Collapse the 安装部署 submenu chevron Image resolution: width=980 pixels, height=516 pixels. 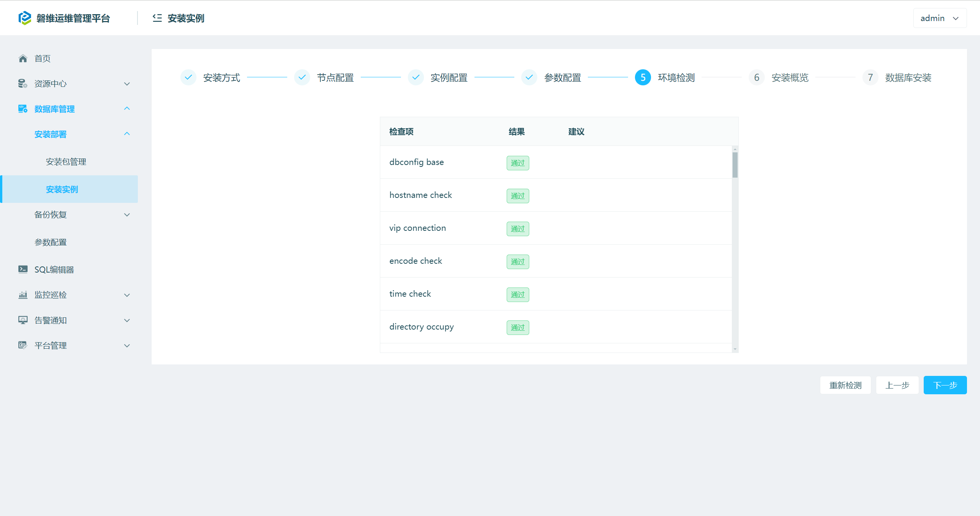pos(127,134)
